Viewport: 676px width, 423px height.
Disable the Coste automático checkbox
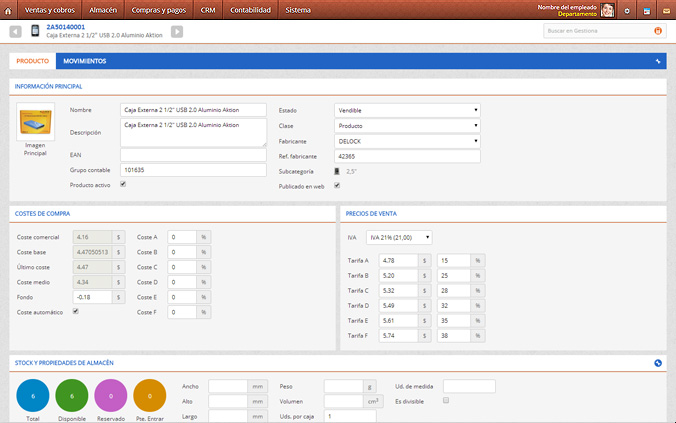coord(75,312)
